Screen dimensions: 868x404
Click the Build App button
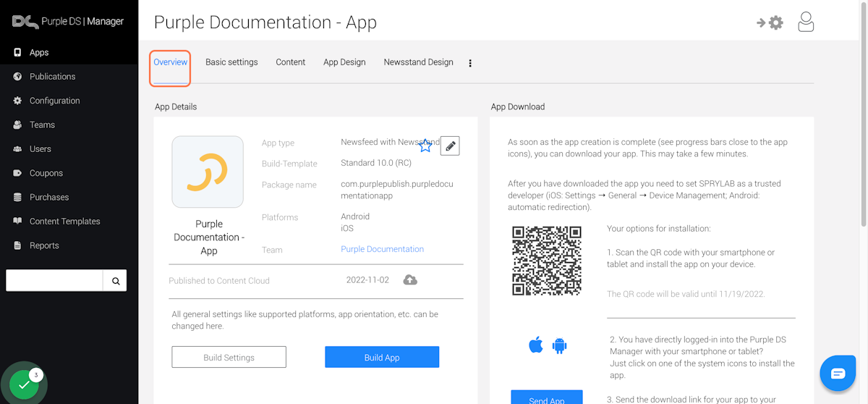[382, 357]
